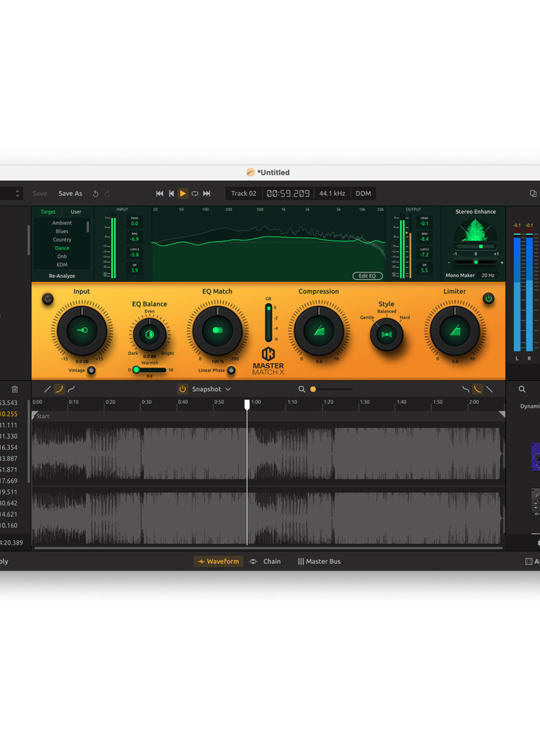Toggle the Linear Phase switch

(231, 370)
